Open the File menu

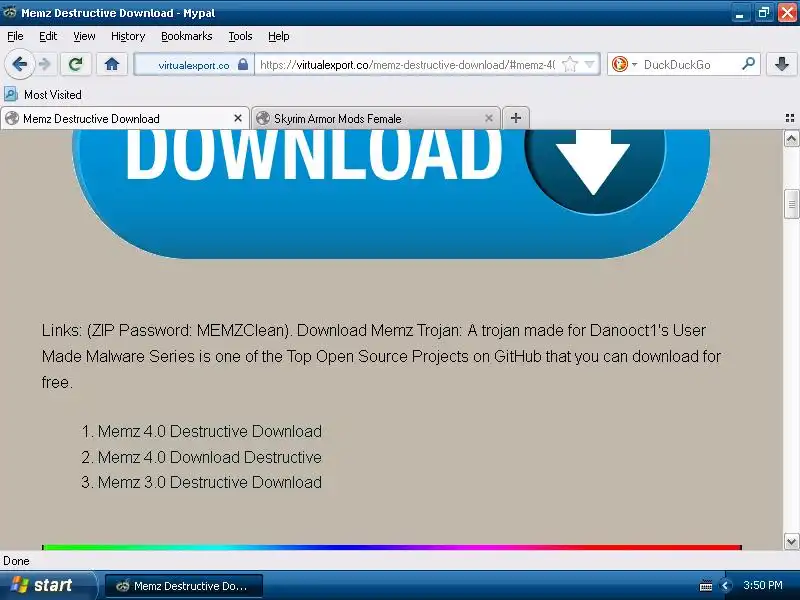pos(15,36)
